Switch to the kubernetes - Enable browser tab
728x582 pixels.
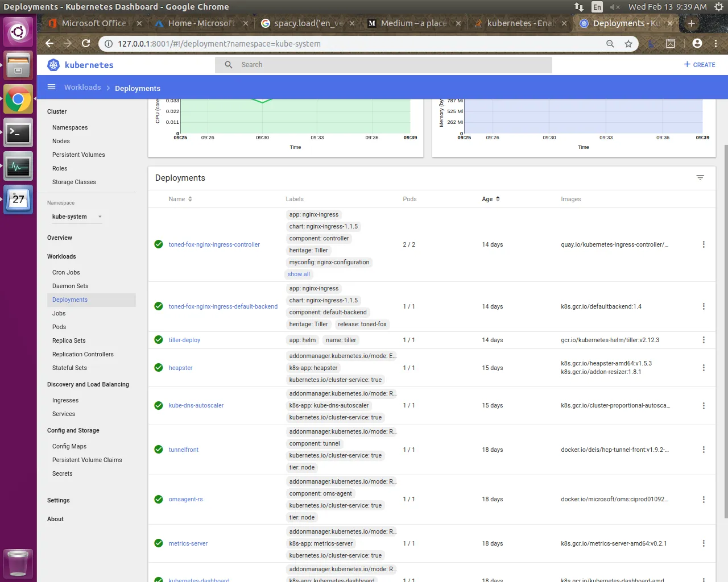coord(520,23)
